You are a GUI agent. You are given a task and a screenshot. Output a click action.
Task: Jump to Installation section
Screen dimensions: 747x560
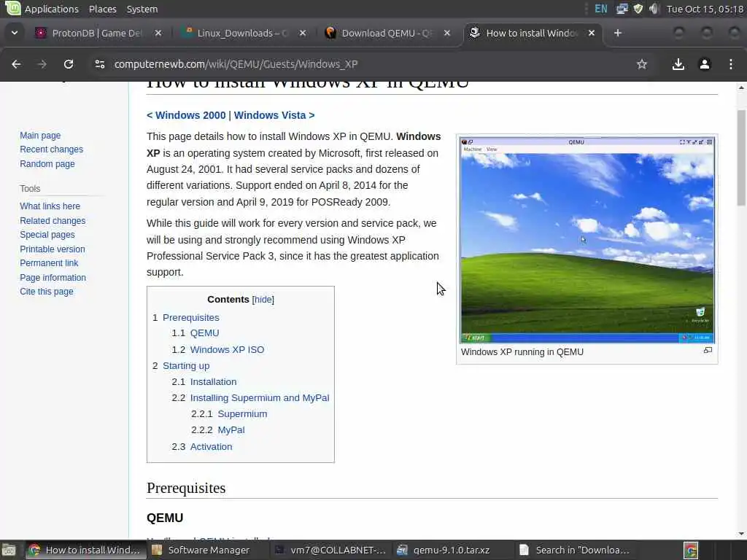pyautogui.click(x=213, y=382)
